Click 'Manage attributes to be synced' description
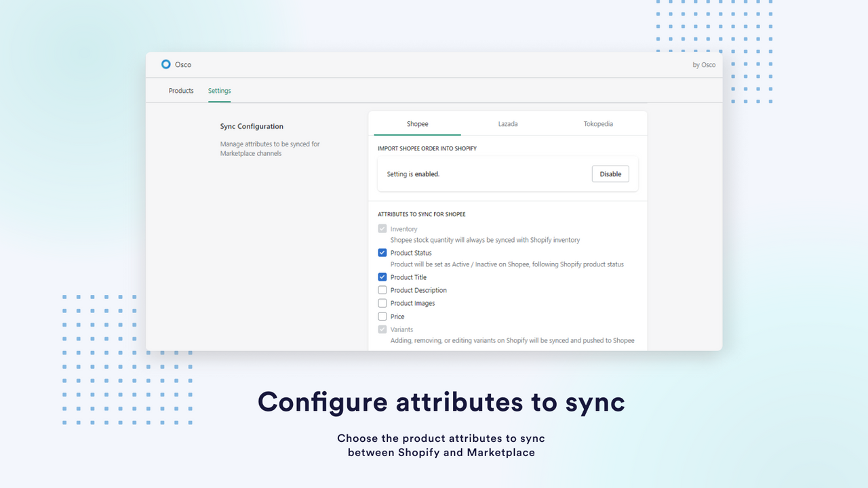Viewport: 868px width, 488px height. (270, 148)
